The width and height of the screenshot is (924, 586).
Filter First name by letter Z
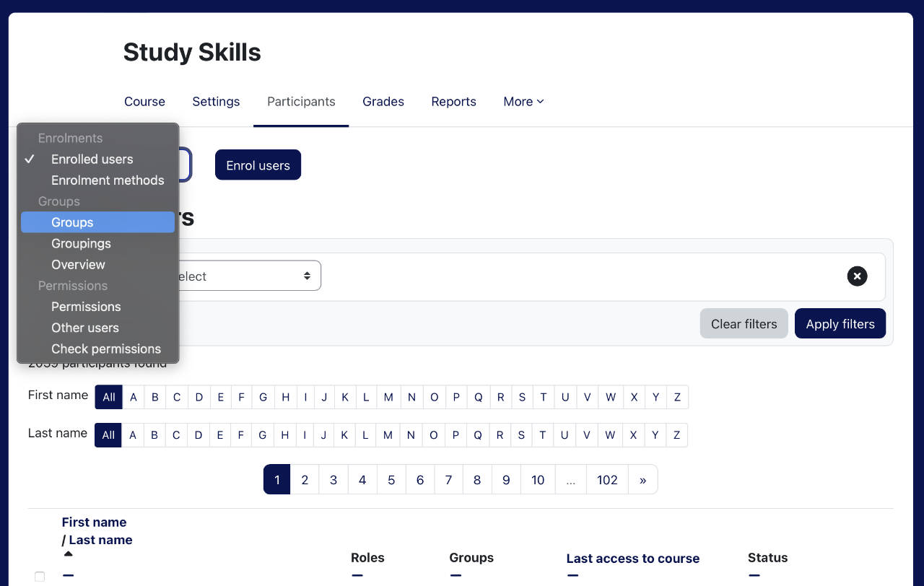[678, 397]
